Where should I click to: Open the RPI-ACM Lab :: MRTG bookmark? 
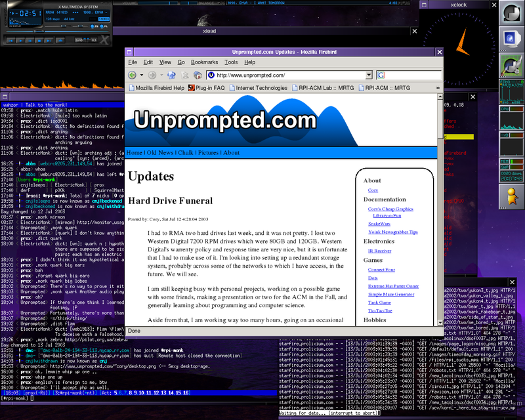point(323,88)
